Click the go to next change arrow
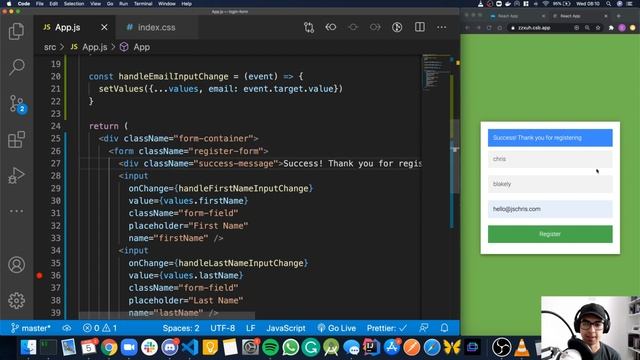640x360 pixels. click(x=375, y=27)
